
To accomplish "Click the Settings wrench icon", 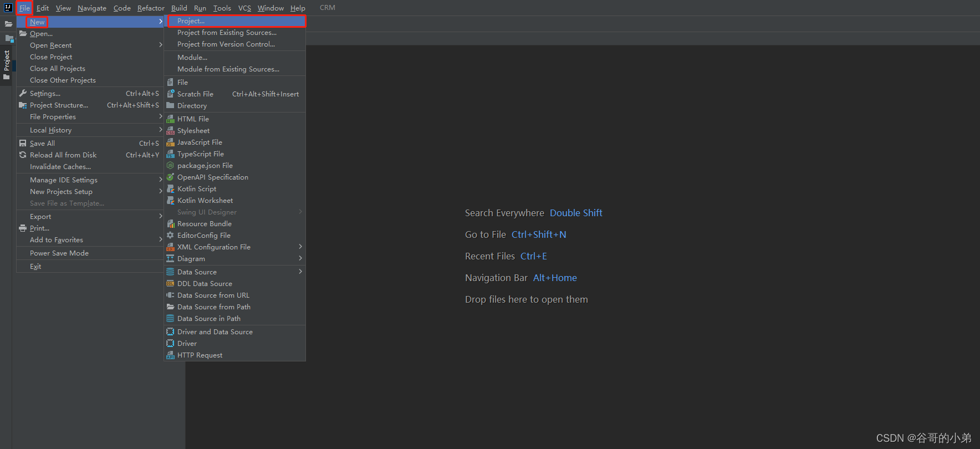I will click(23, 93).
